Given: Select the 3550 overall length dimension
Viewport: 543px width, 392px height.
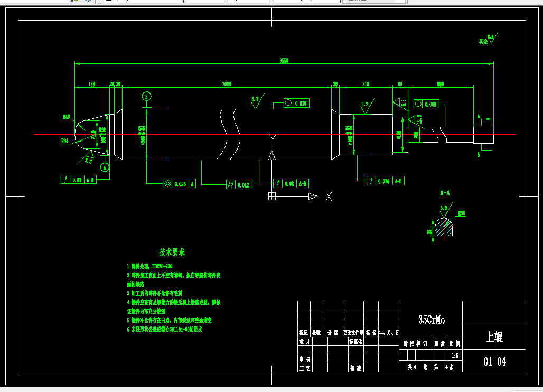Looking at the screenshot, I should tap(284, 61).
